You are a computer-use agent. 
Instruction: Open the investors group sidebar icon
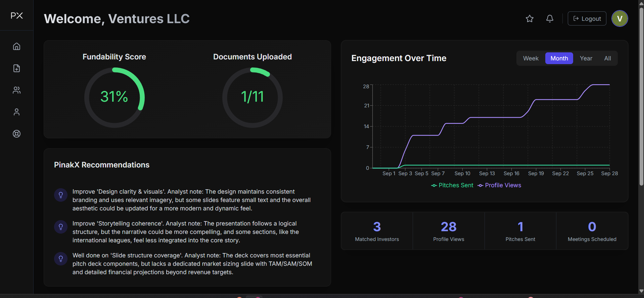click(x=16, y=90)
